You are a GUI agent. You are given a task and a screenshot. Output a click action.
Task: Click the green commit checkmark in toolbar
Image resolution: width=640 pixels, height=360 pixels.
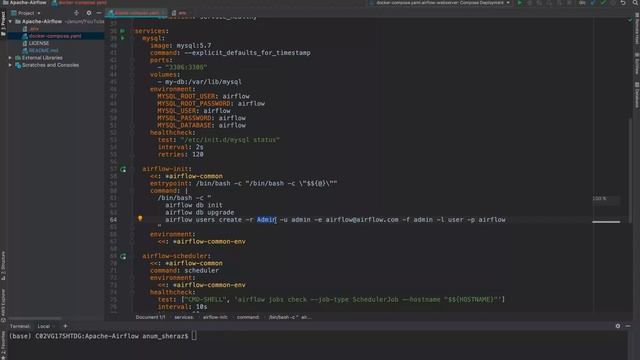pos(603,3)
